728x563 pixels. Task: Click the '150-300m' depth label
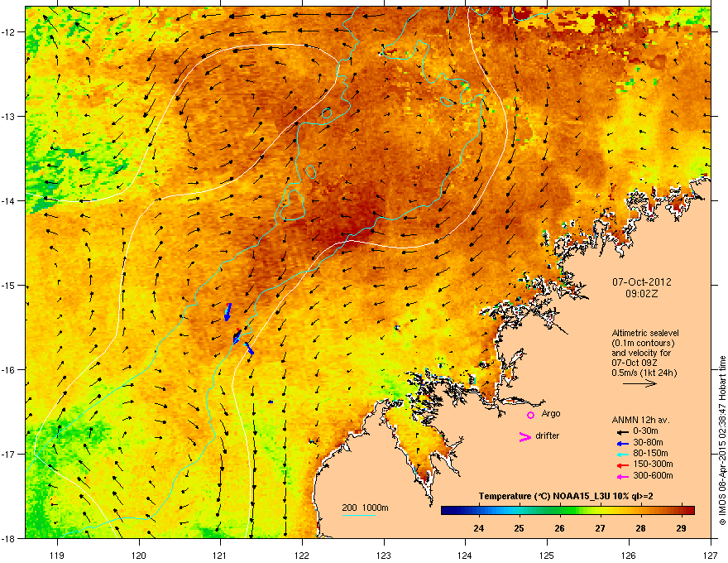pos(653,464)
